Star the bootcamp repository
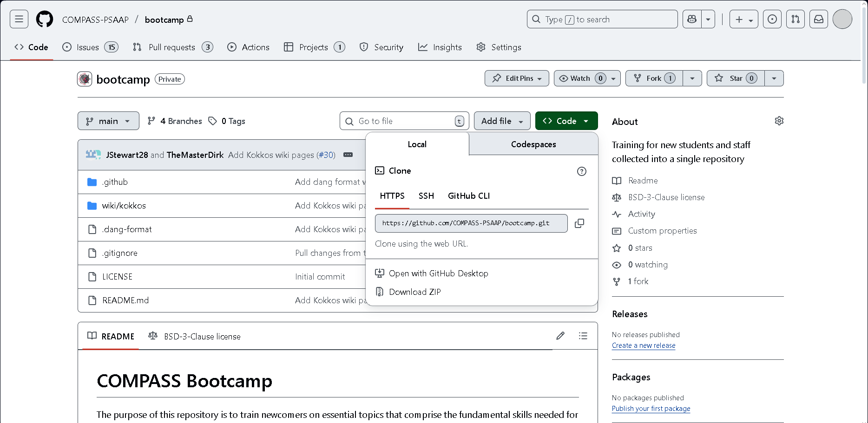 [736, 78]
